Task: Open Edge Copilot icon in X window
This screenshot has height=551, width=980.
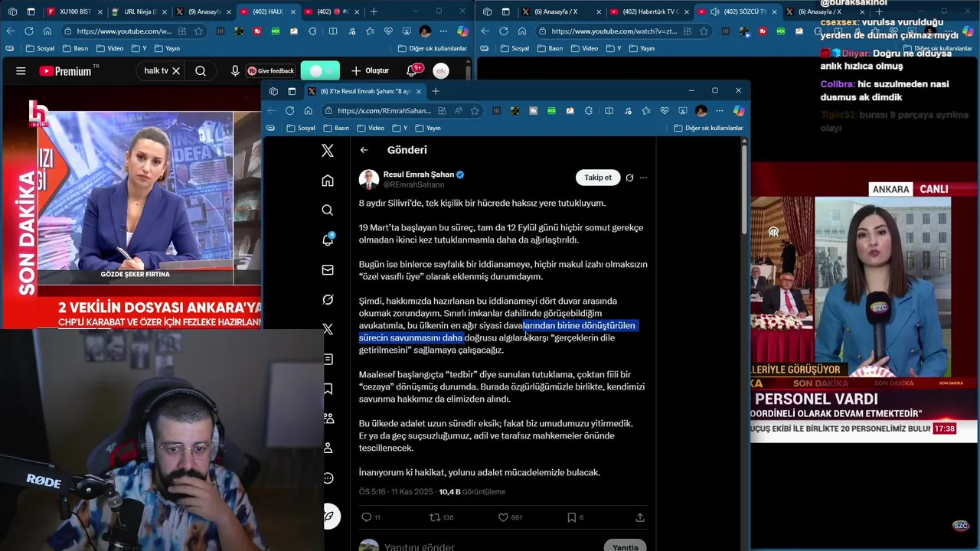Action: (x=739, y=111)
